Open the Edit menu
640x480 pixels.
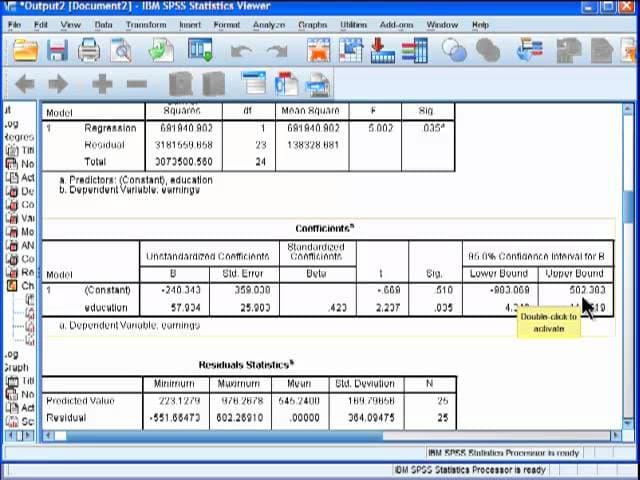[41, 25]
